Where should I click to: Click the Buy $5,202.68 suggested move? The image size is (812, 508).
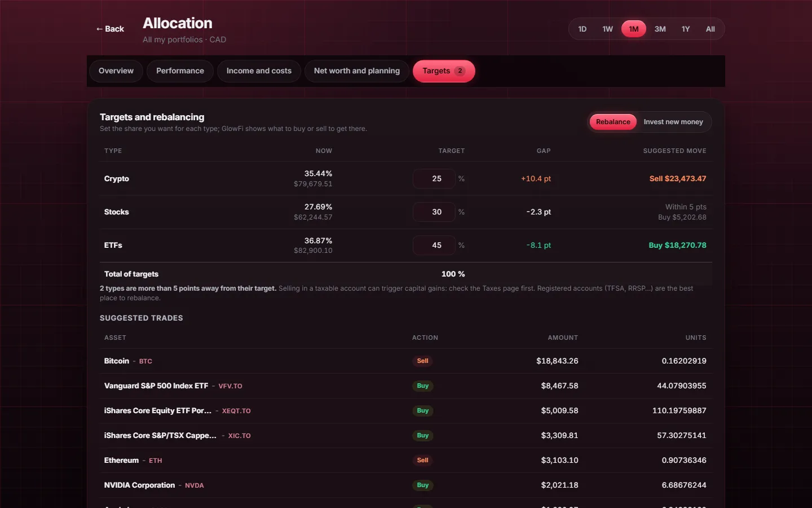pos(682,217)
